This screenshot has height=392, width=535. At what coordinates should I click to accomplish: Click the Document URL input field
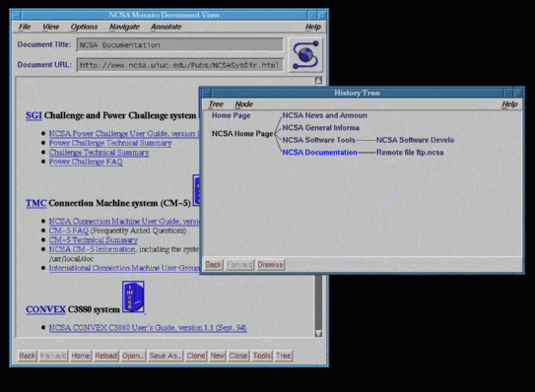(x=180, y=65)
